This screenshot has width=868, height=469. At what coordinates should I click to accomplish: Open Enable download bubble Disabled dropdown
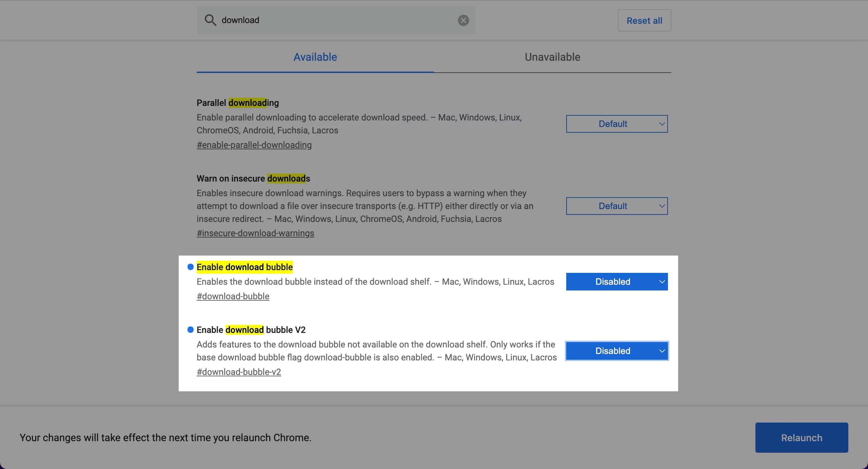pyautogui.click(x=617, y=282)
